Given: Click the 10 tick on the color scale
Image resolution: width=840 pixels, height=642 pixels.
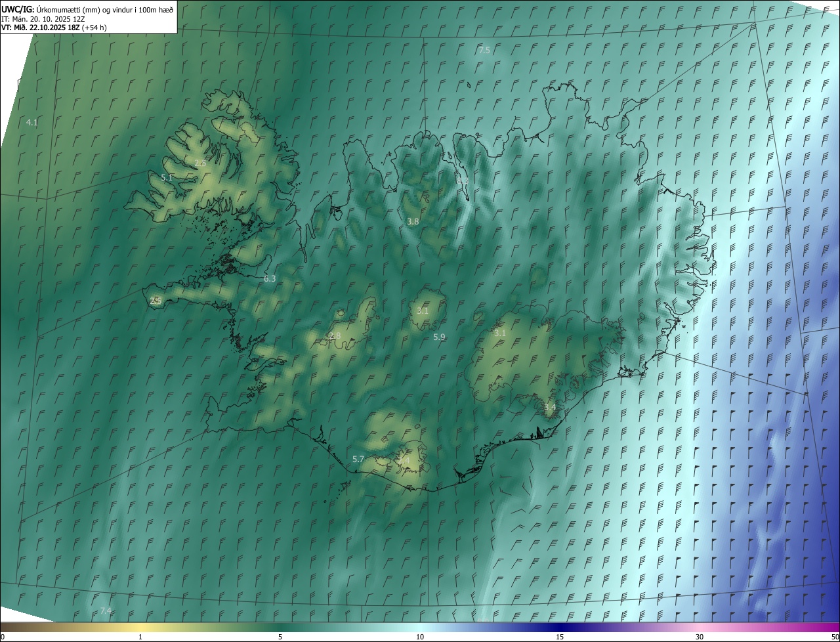Looking at the screenshot, I should click(420, 637).
